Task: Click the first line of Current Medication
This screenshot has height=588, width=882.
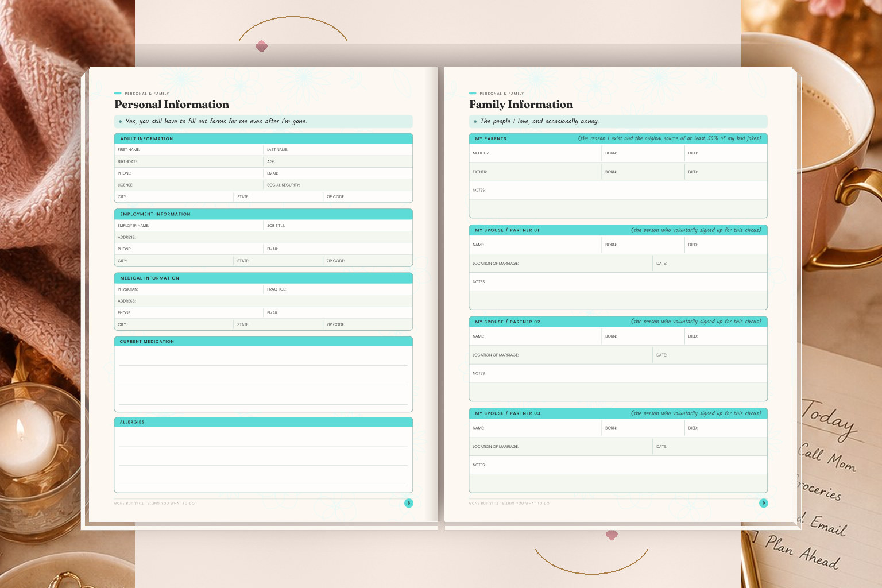Action: pos(264,357)
